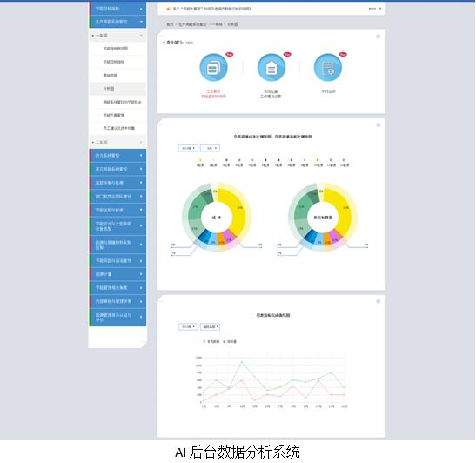Click the 首页 breadcrumb link
The height and width of the screenshot is (463, 476).
170,24
